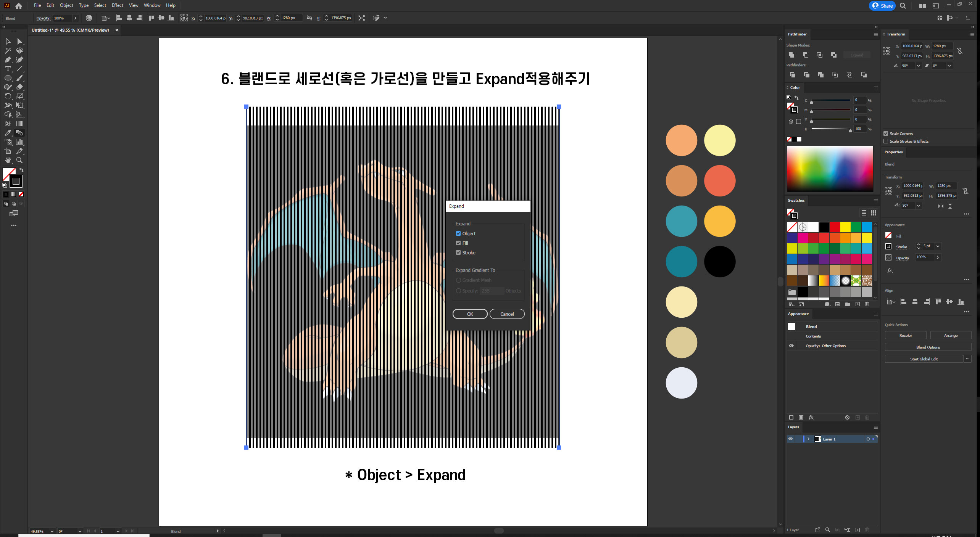Click Divide in Pathfinders row
This screenshot has width=980, height=537.
(793, 75)
